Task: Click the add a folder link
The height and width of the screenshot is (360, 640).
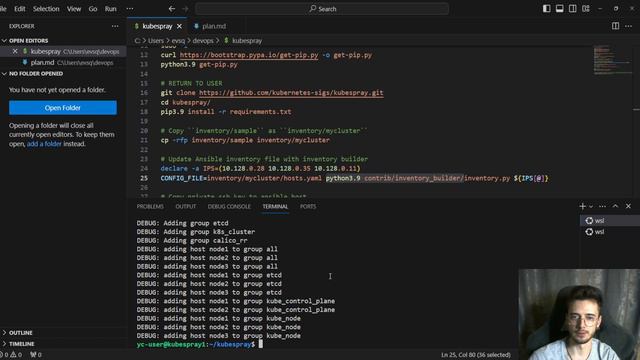Action: (x=44, y=144)
